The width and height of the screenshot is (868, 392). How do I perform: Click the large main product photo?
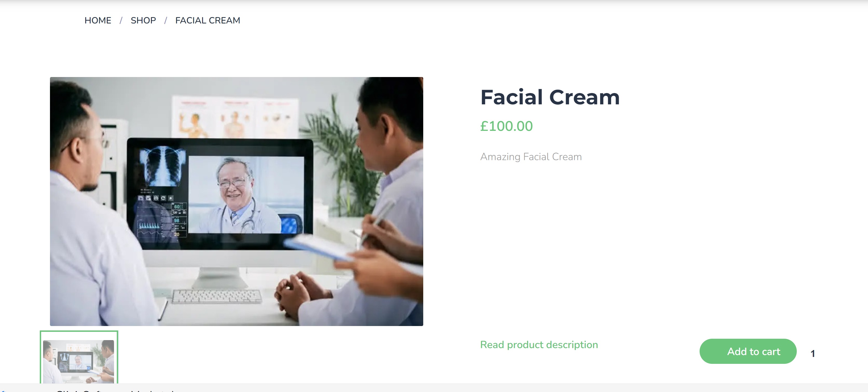(x=236, y=201)
